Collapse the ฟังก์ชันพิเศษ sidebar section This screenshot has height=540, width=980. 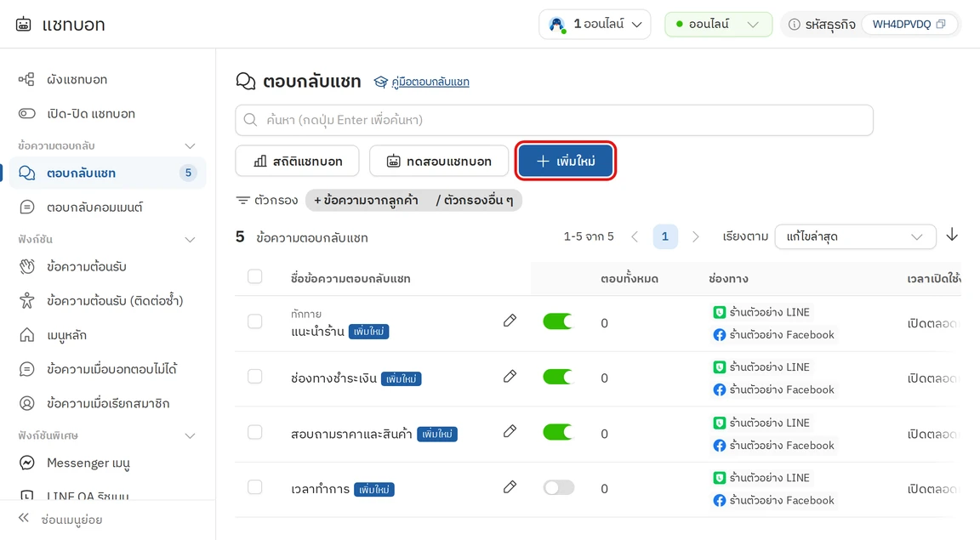coord(190,435)
